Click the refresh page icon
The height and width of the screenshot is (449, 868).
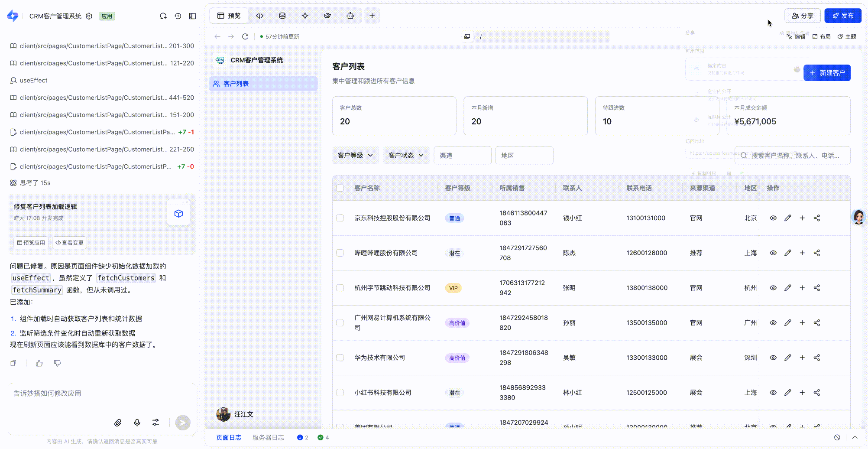coord(245,36)
